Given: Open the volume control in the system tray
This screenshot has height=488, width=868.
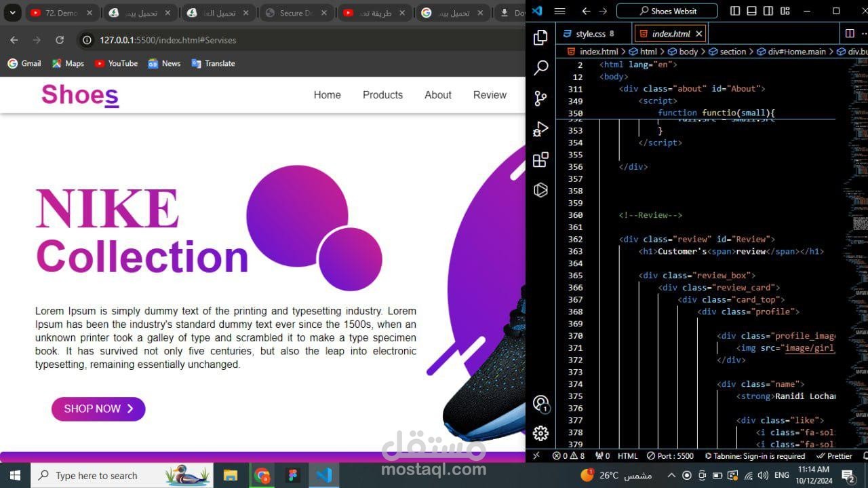Looking at the screenshot, I should (x=763, y=475).
